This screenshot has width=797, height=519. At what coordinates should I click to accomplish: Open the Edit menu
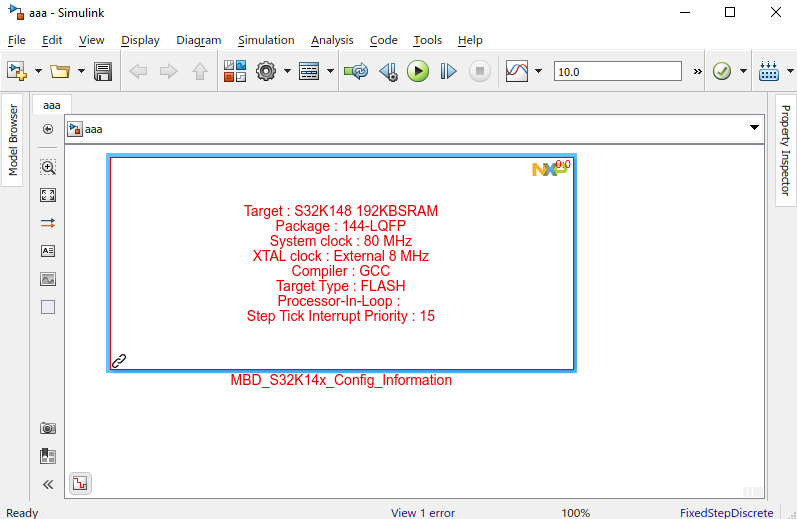coord(52,40)
